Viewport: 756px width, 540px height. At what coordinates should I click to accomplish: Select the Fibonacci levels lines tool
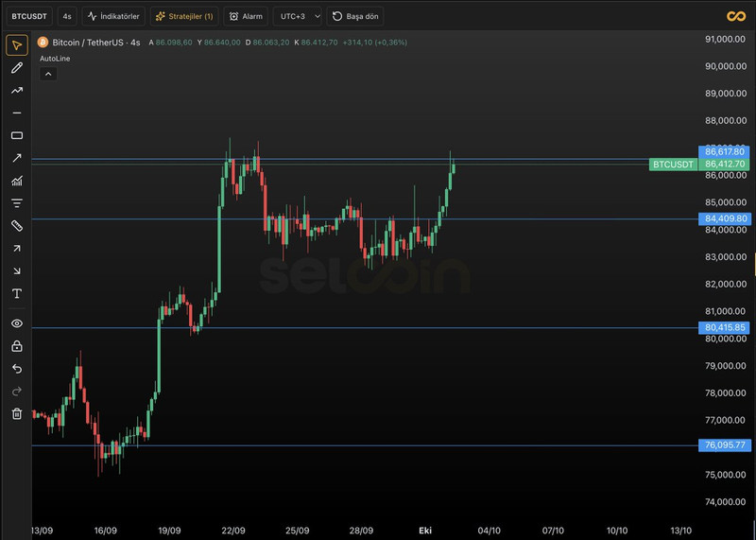coord(17,203)
